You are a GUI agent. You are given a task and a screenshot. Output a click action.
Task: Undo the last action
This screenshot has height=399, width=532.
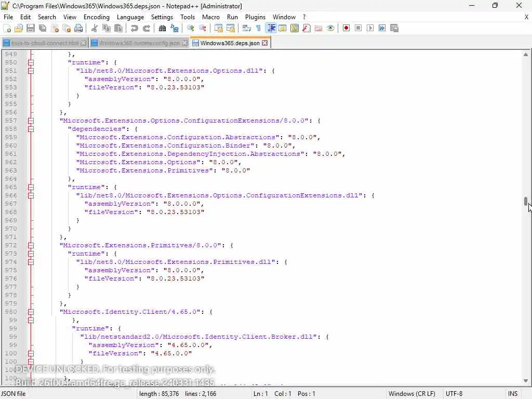(135, 28)
